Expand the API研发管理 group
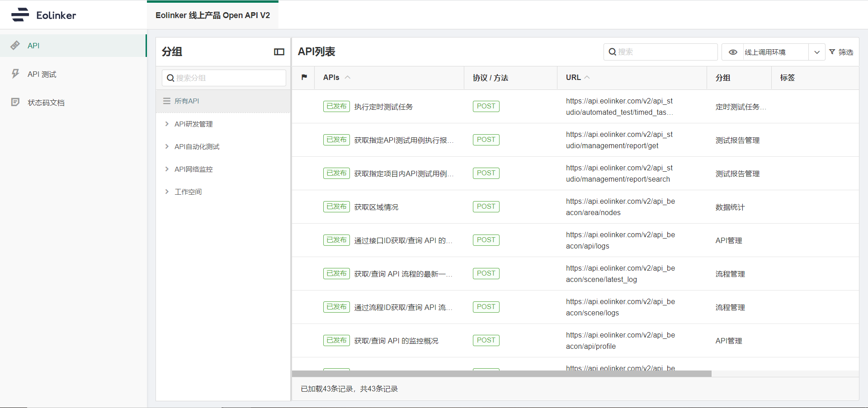The image size is (868, 408). [x=167, y=124]
